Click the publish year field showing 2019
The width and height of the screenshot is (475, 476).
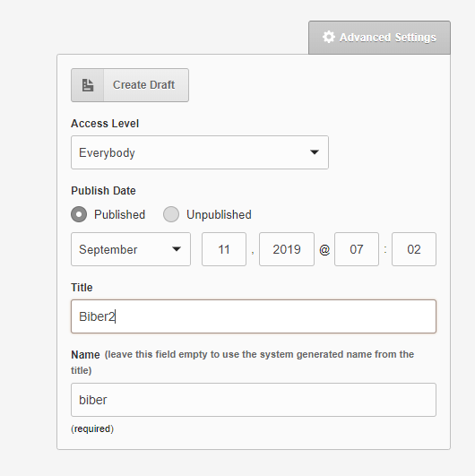click(287, 249)
